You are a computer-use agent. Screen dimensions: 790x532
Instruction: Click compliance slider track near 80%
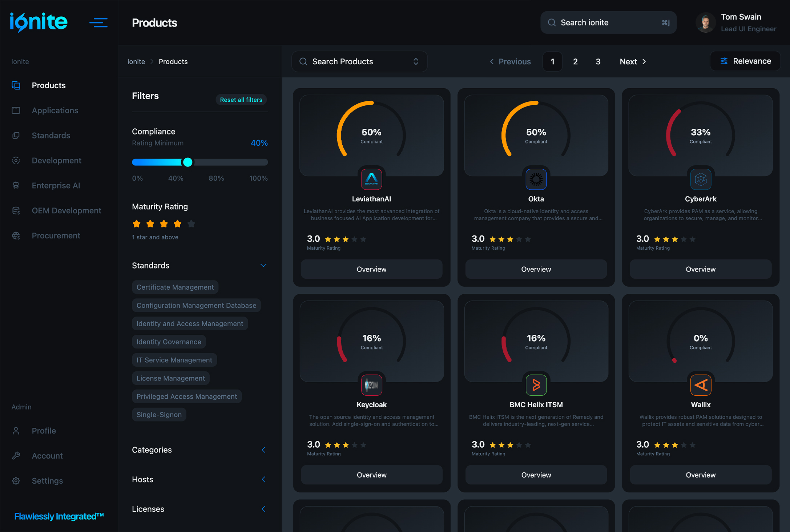point(216,162)
